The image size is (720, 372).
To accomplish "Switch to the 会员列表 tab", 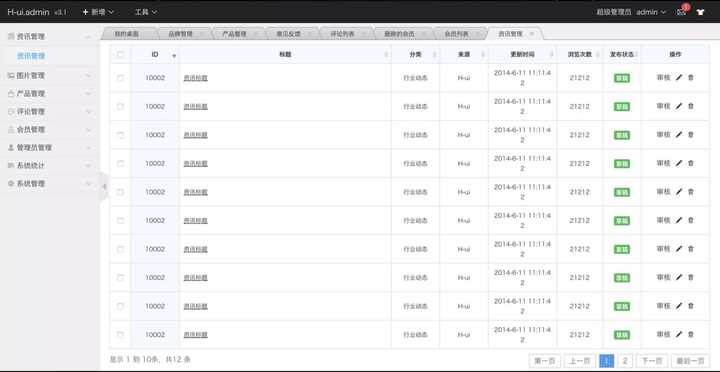I will tap(456, 34).
